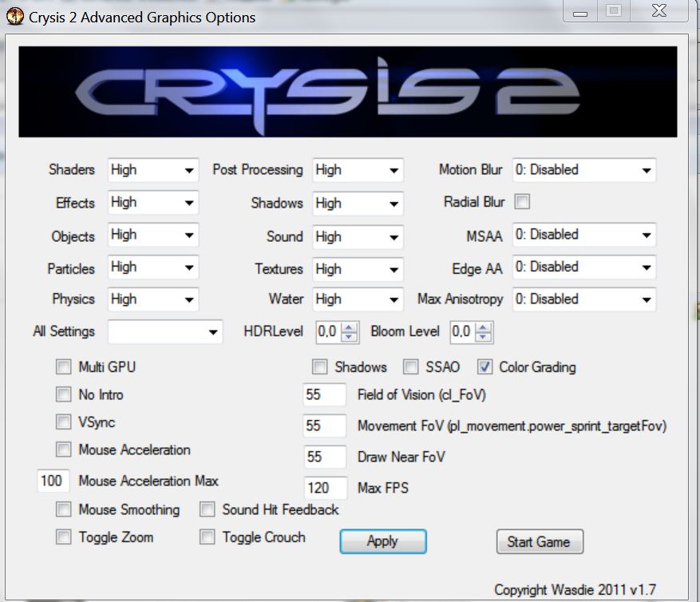Enable the Mouse Smoothing checkbox
The height and width of the screenshot is (602, 700).
pyautogui.click(x=63, y=509)
